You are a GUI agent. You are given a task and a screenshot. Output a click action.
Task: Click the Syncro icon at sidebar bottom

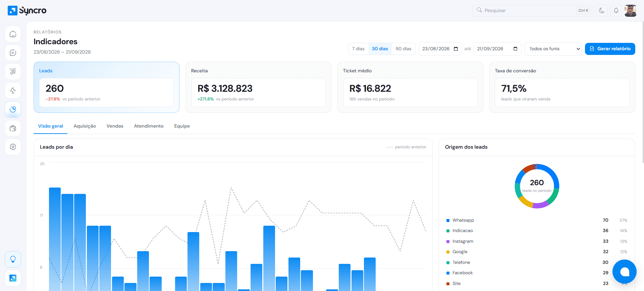pos(13,278)
